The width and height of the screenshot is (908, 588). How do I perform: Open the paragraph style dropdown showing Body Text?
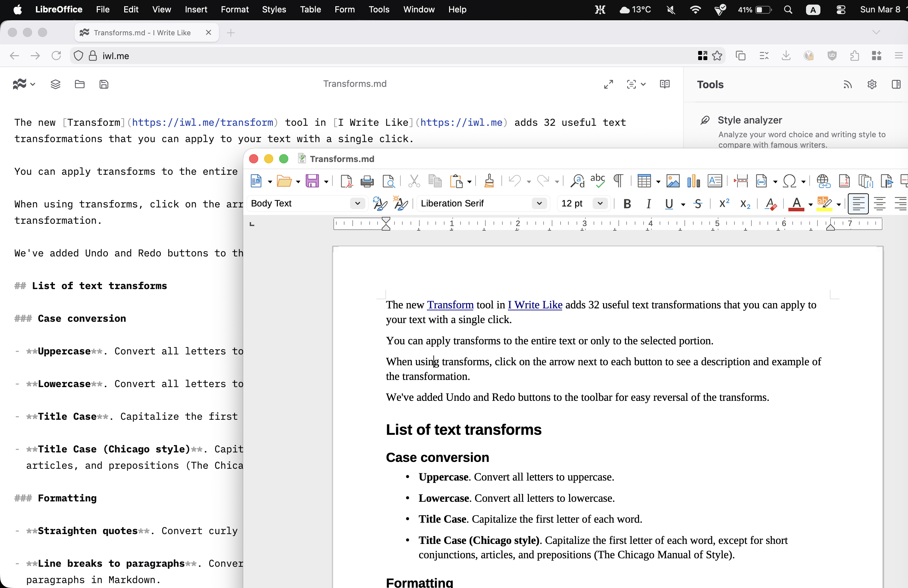357,203
